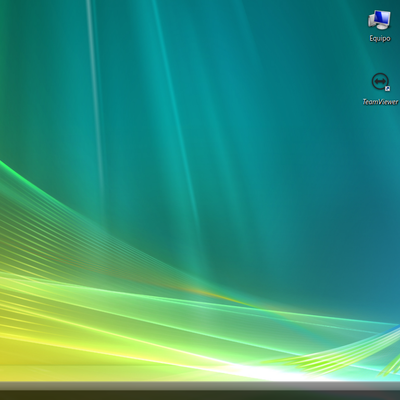Click the dark teal desktop area mid-right
This screenshot has height=400, width=400.
click(333, 200)
